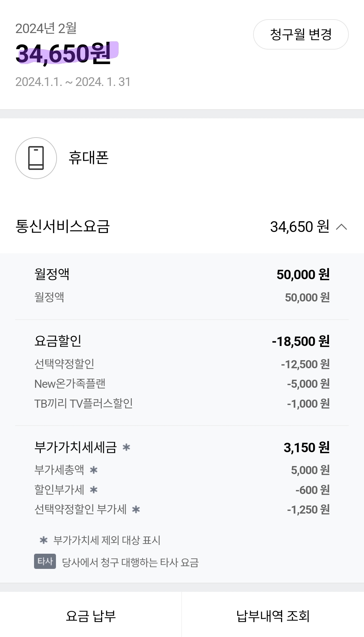The height and width of the screenshot is (637, 364).
Task: Click the 청구월 변경 button
Action: point(301,34)
